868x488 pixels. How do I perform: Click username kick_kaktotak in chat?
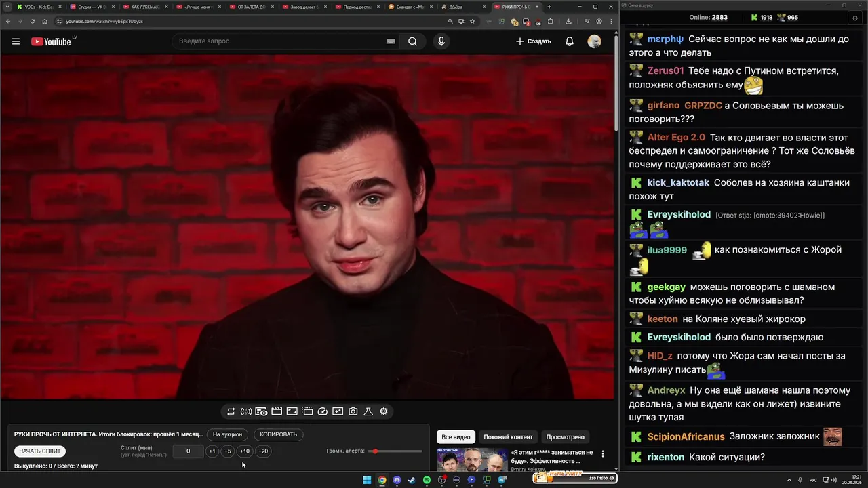click(x=678, y=182)
